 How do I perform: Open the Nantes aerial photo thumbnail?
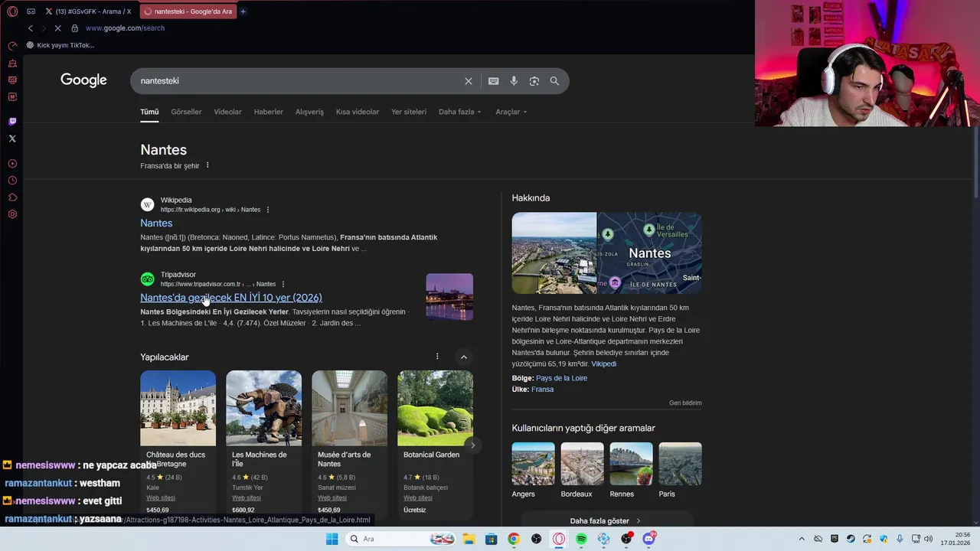(x=554, y=253)
